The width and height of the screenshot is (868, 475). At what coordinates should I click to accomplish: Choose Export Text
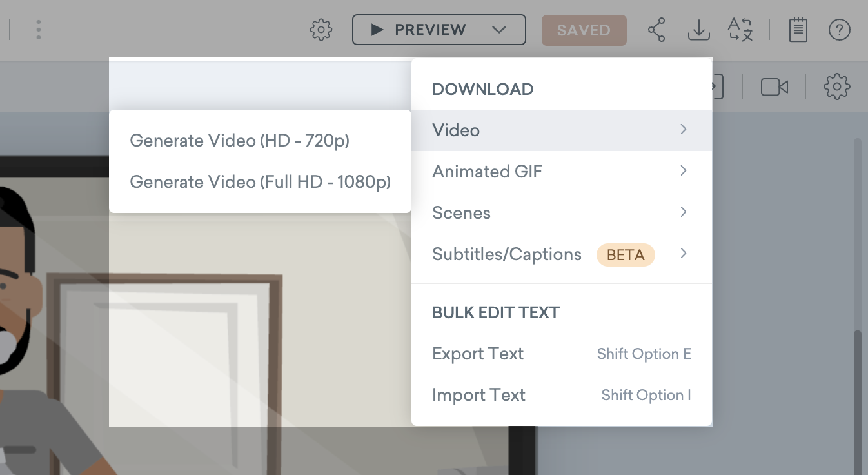pos(562,354)
